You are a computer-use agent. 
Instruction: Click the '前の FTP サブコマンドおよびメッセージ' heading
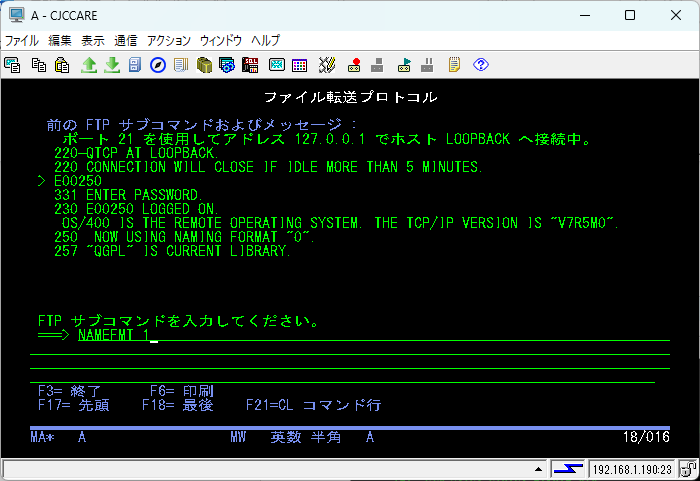tap(202, 125)
